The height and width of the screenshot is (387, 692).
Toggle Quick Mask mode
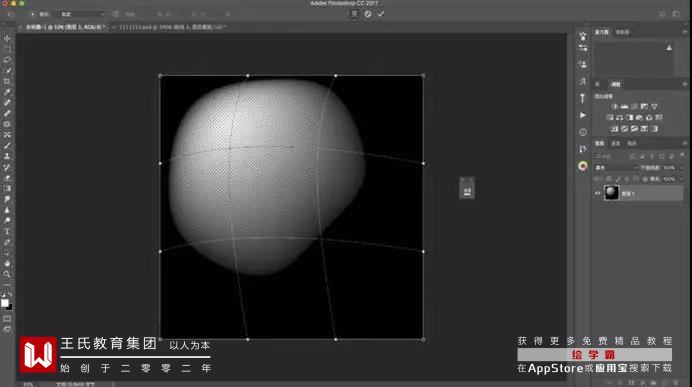click(x=7, y=319)
